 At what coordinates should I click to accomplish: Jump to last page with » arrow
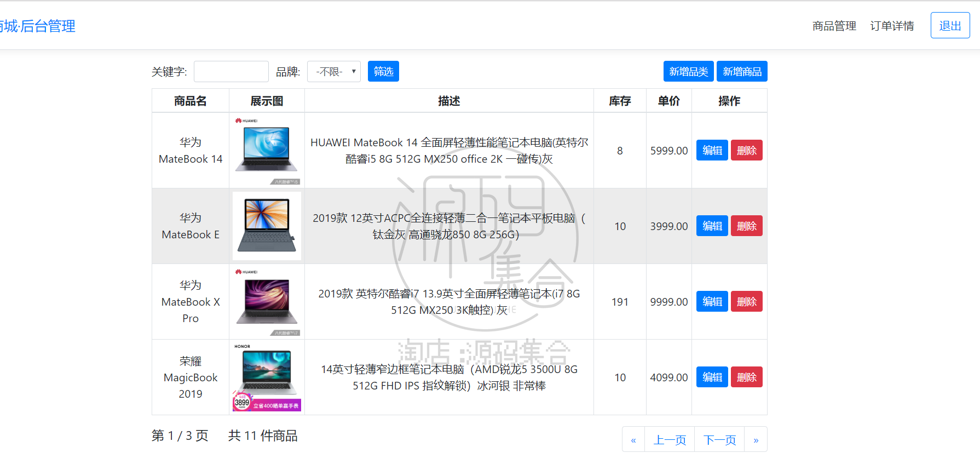pos(756,439)
